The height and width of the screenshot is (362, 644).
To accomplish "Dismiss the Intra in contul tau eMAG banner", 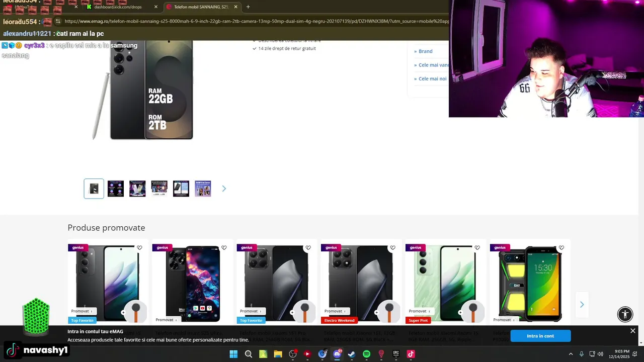I will [x=633, y=331].
